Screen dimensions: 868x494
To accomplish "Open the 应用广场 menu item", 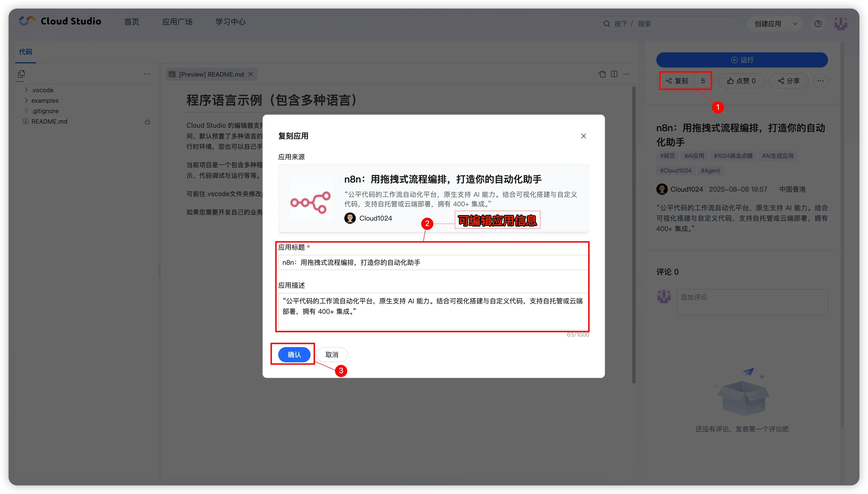I will point(177,22).
